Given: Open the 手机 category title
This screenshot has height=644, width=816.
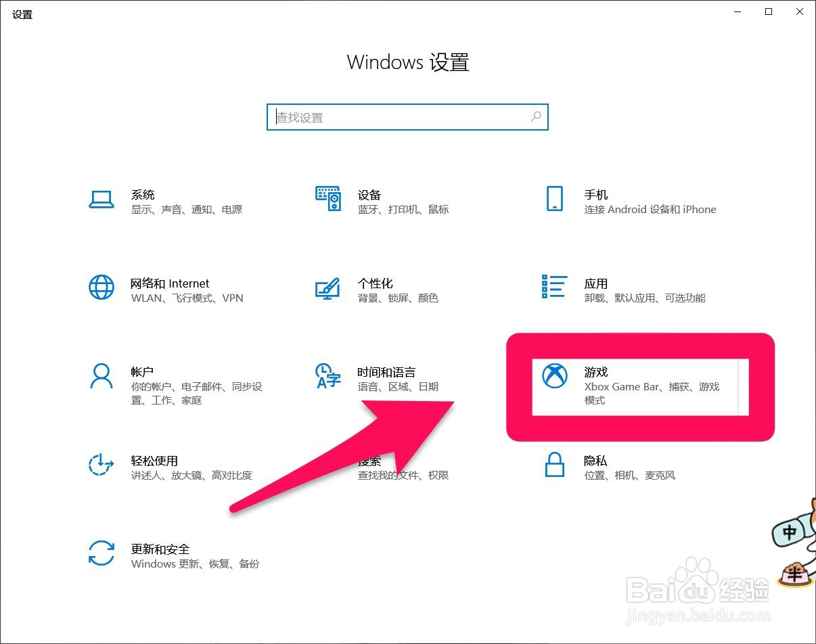Looking at the screenshot, I should 596,195.
